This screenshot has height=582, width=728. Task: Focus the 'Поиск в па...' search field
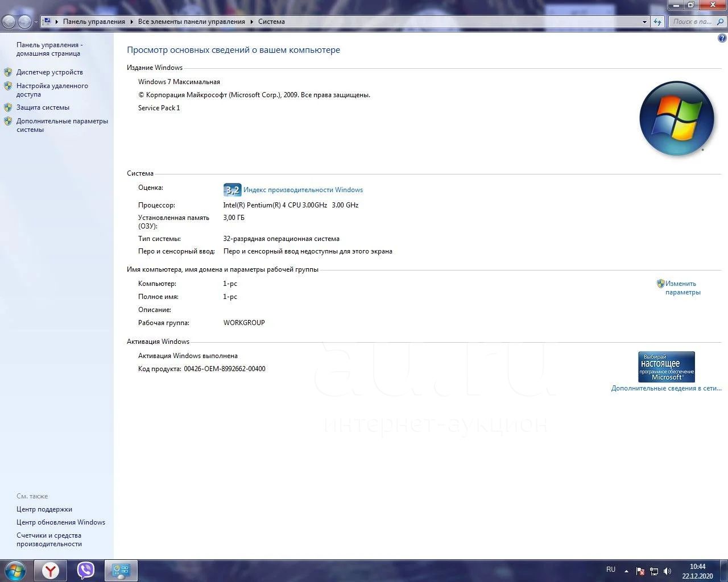(x=692, y=22)
